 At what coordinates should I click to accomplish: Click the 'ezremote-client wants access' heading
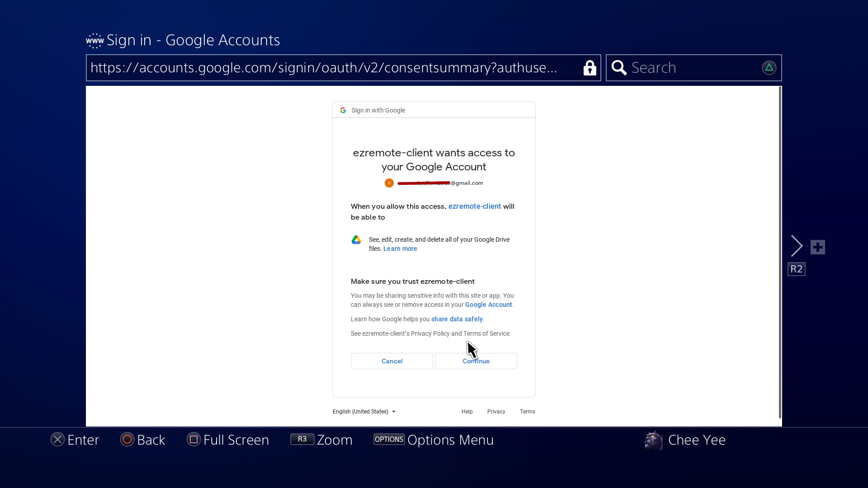click(434, 160)
